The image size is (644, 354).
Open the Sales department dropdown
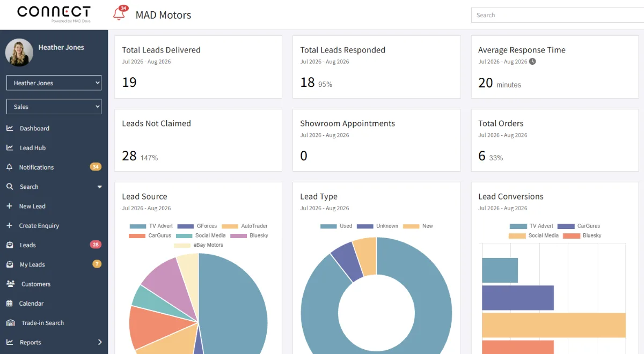tap(54, 107)
